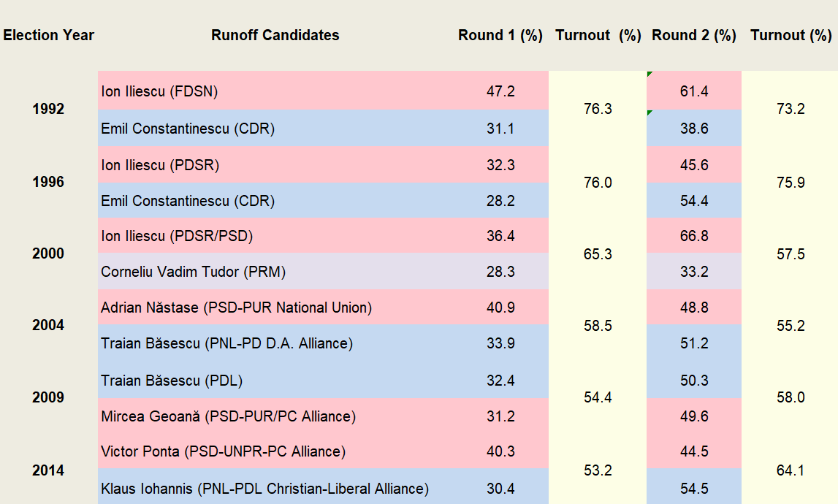Select Emil Constantinescu (CDR) in the 1996 rows
Image resolution: width=838 pixels, height=504 pixels.
click(x=188, y=201)
